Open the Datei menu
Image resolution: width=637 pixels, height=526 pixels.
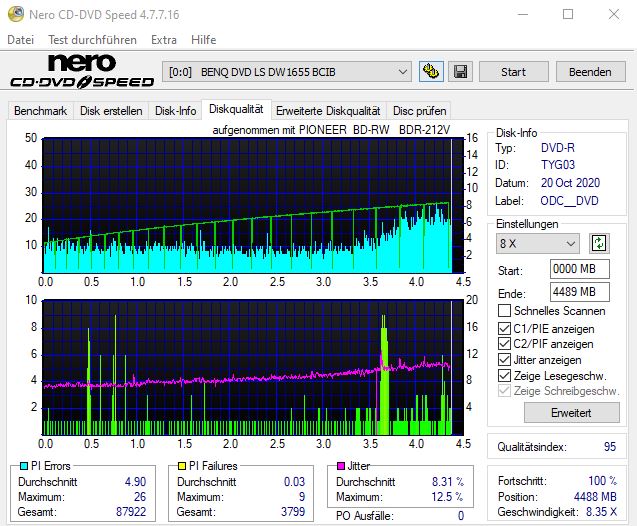tap(20, 40)
